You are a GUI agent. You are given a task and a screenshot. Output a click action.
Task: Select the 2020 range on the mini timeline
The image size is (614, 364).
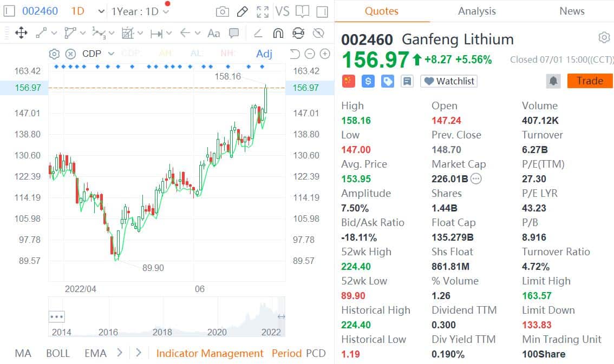[217, 331]
